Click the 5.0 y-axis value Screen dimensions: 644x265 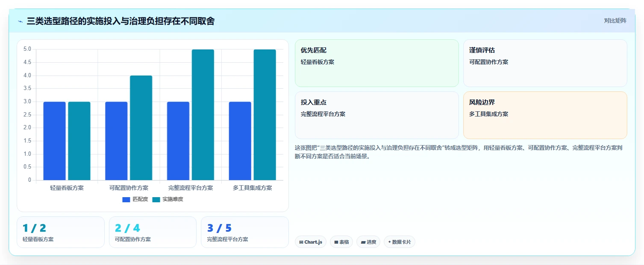click(x=27, y=49)
